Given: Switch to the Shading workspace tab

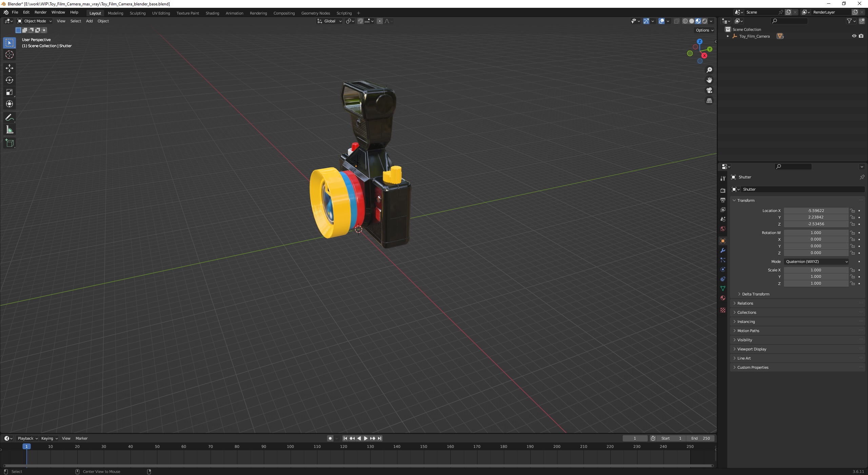Looking at the screenshot, I should [x=212, y=13].
